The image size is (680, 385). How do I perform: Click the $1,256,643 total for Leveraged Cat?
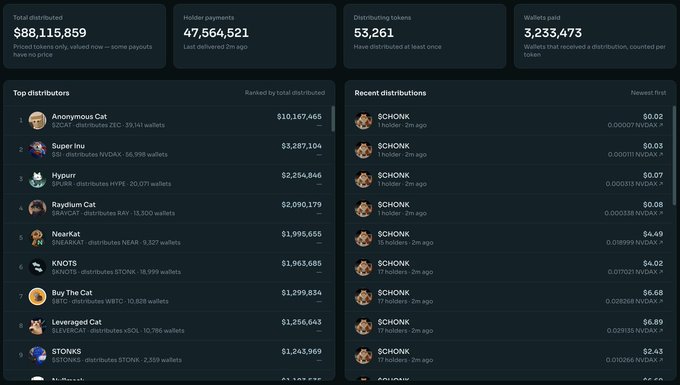point(301,322)
